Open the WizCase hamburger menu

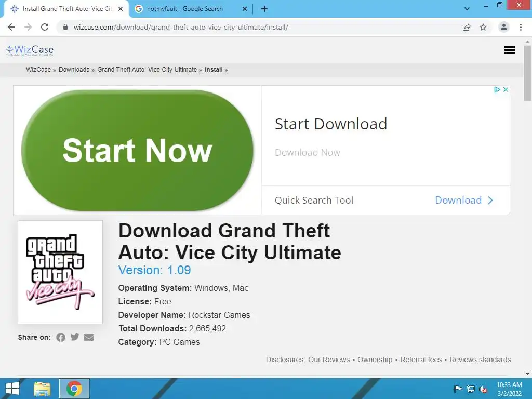[x=510, y=50]
